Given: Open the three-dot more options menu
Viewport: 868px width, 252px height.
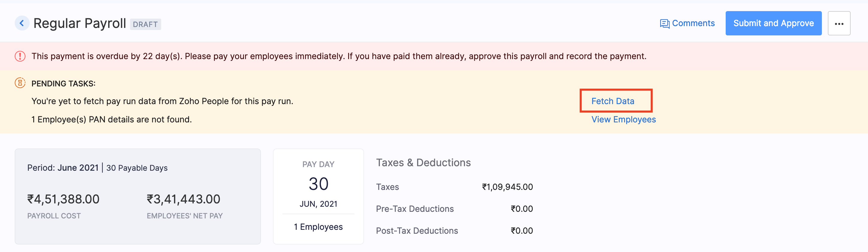Looking at the screenshot, I should pyautogui.click(x=839, y=24).
